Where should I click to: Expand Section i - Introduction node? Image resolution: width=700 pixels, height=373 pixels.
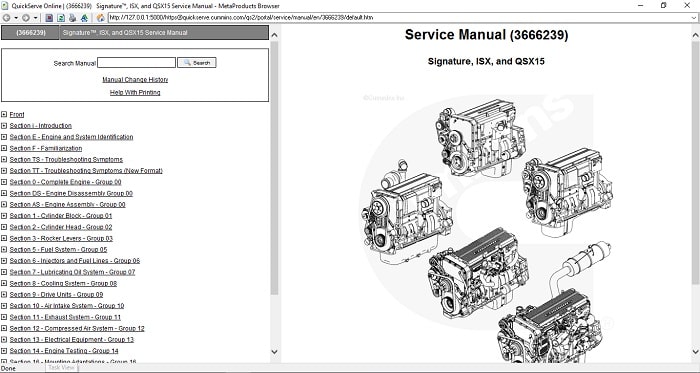(x=4, y=126)
